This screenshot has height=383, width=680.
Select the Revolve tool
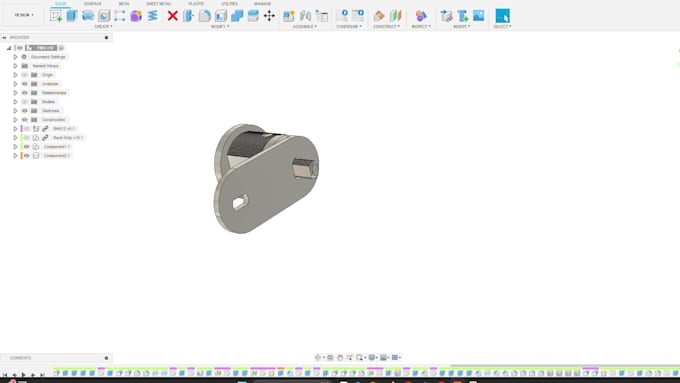pos(88,16)
